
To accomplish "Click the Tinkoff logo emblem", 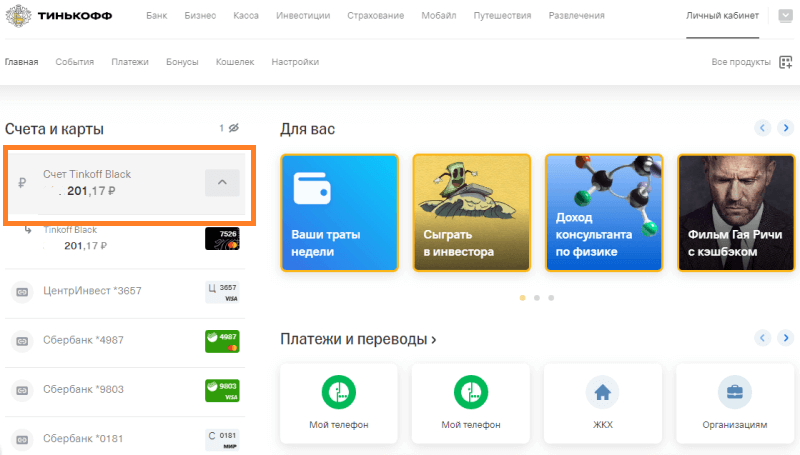I will pos(18,15).
